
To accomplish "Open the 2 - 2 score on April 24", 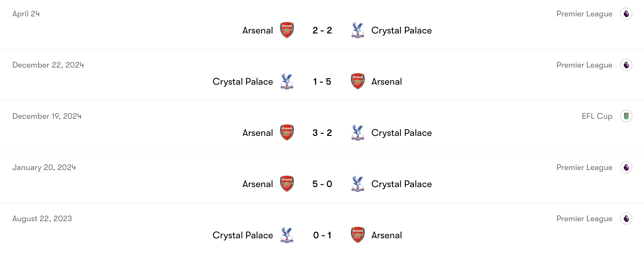I will click(x=322, y=30).
